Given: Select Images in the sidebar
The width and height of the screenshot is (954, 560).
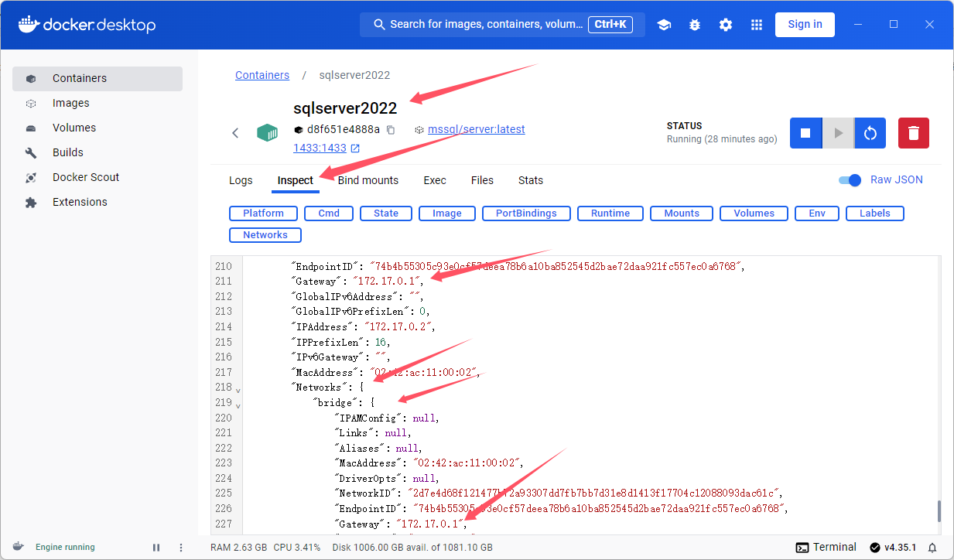Looking at the screenshot, I should coord(97,104).
